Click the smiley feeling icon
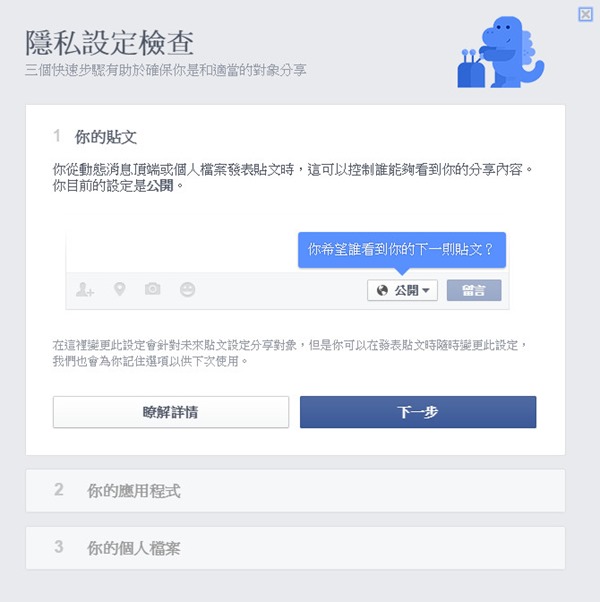Viewport: 600px width, 602px height. [187, 289]
